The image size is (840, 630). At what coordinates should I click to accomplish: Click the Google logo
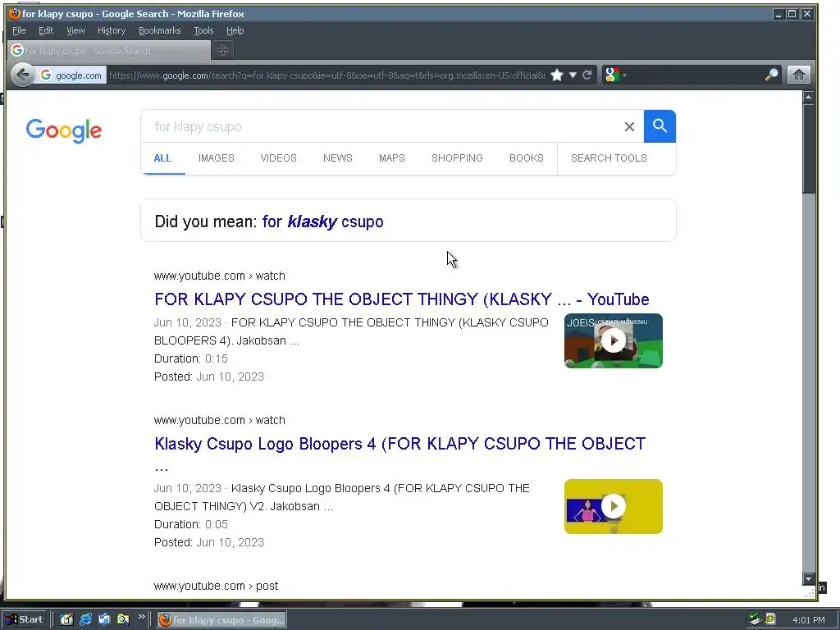tap(64, 130)
